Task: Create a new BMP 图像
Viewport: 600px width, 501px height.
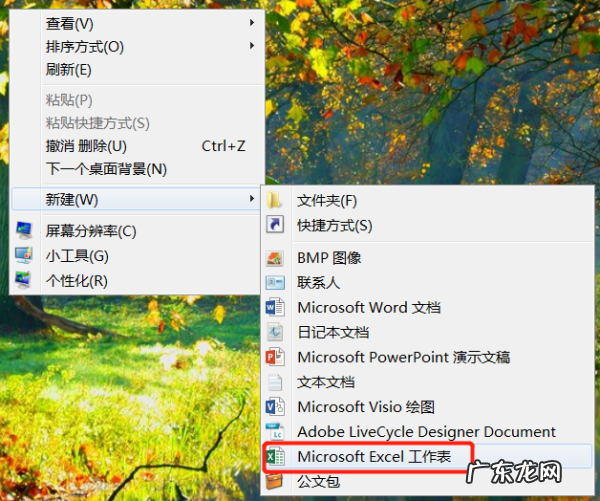Action: pyautogui.click(x=428, y=258)
